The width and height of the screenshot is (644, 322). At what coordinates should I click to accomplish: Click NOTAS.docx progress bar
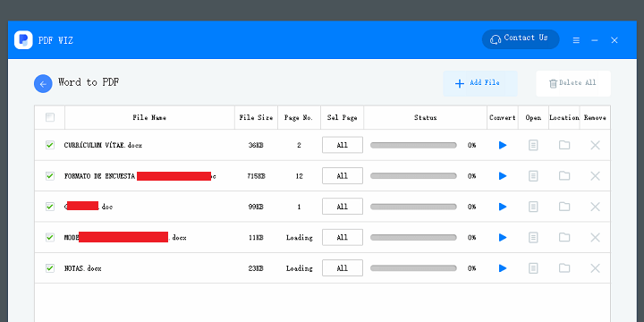pos(413,268)
